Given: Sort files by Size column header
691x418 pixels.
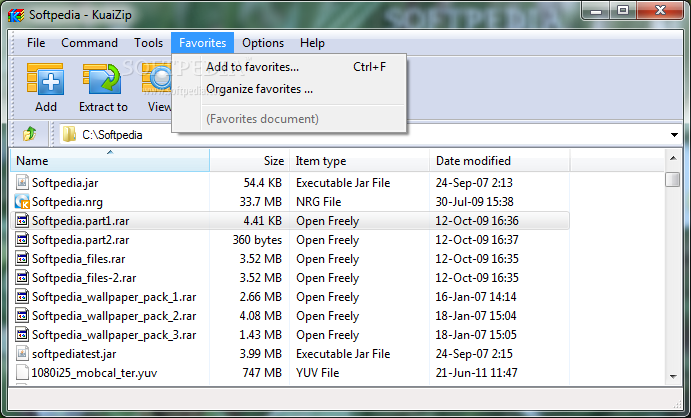Looking at the screenshot, I should pyautogui.click(x=249, y=161).
